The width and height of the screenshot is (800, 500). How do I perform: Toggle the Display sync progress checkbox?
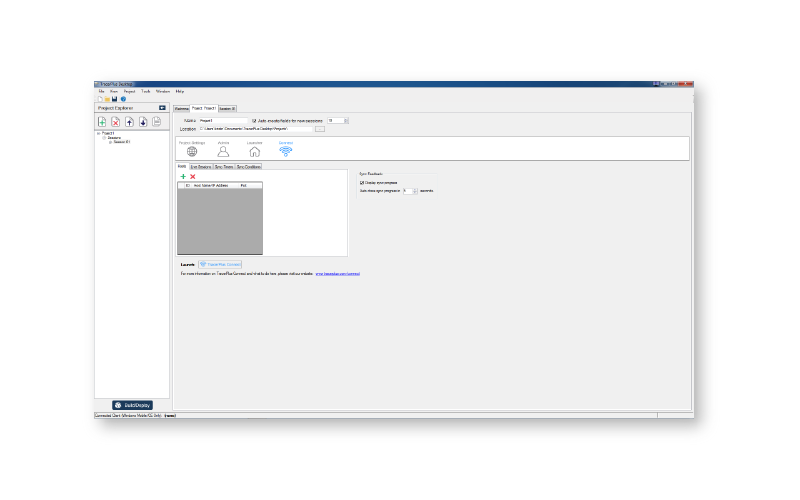(x=362, y=183)
